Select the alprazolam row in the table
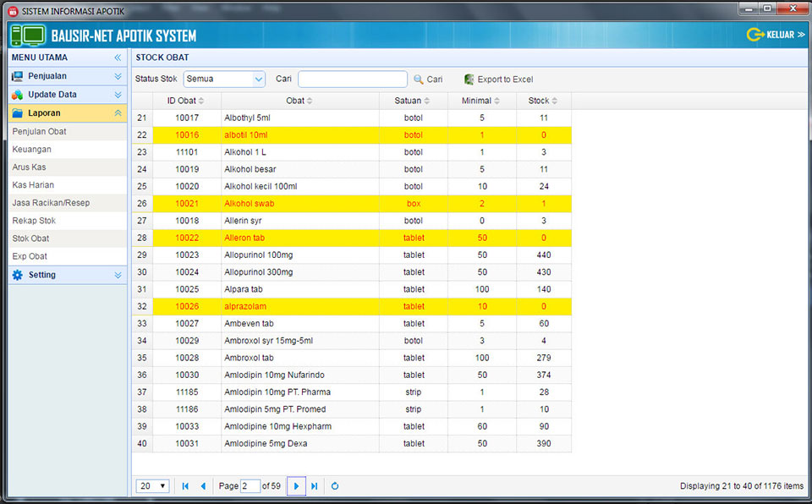 296,306
